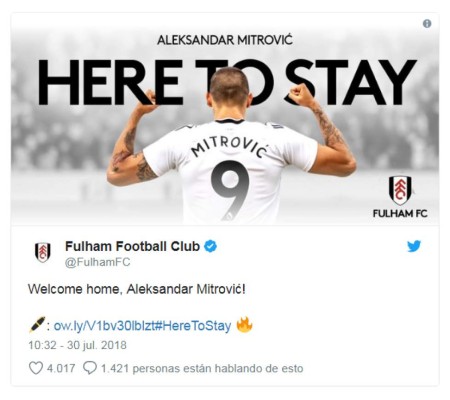
Task: Click the Twitter bird logo
Action: pos(414,246)
